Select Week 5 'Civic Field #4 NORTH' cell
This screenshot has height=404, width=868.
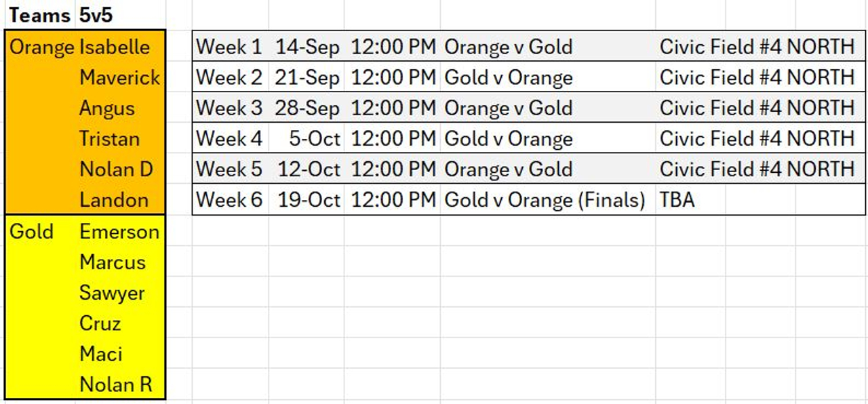757,169
